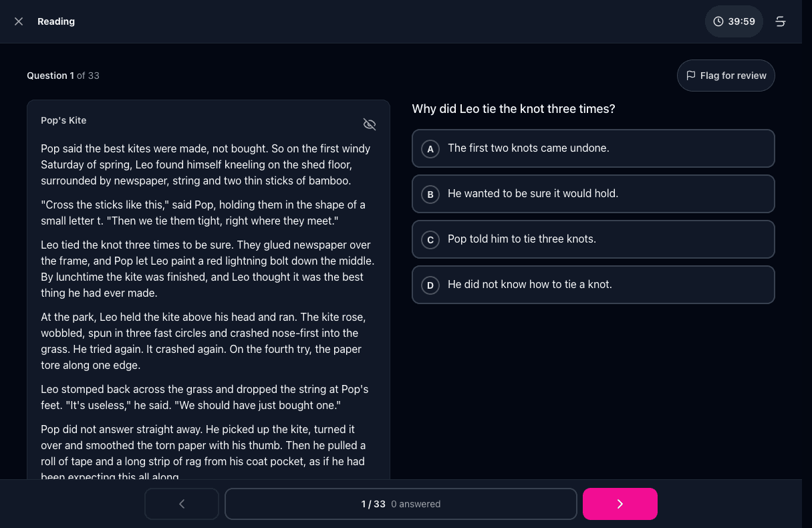Open the 1 / 33 question navigator

[401, 504]
